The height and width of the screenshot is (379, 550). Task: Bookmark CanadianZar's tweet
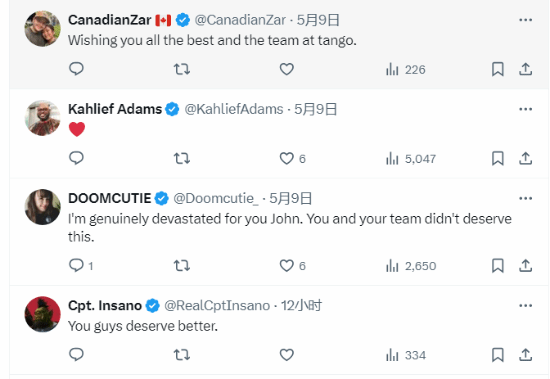[x=498, y=69]
